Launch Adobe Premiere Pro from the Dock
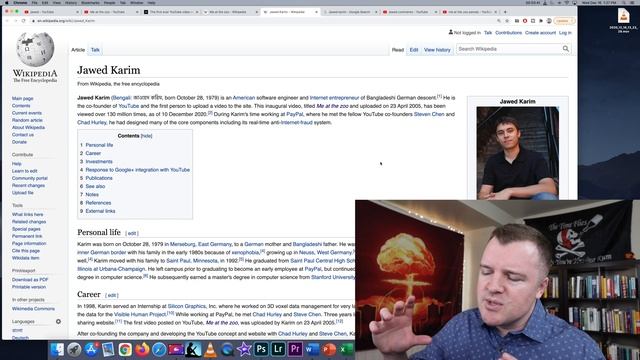The width and height of the screenshot is (640, 360). pyautogui.click(x=295, y=349)
